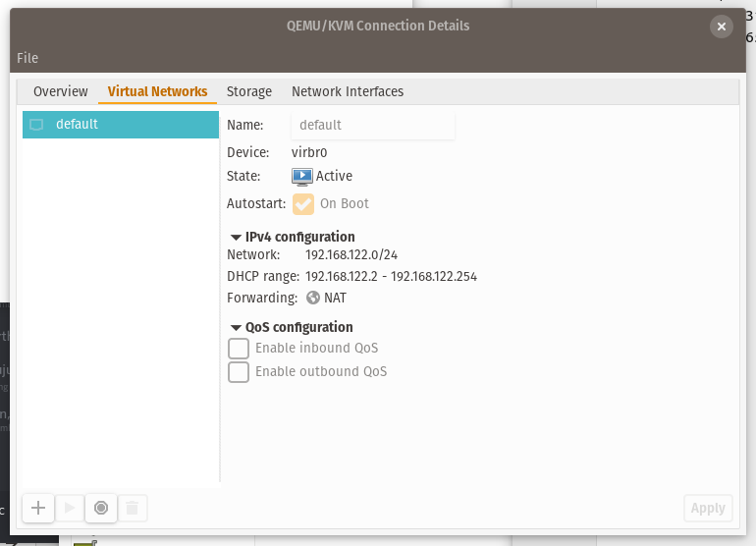Viewport: 756px width, 546px height.
Task: Click the default network's list icon
Action: 36,125
